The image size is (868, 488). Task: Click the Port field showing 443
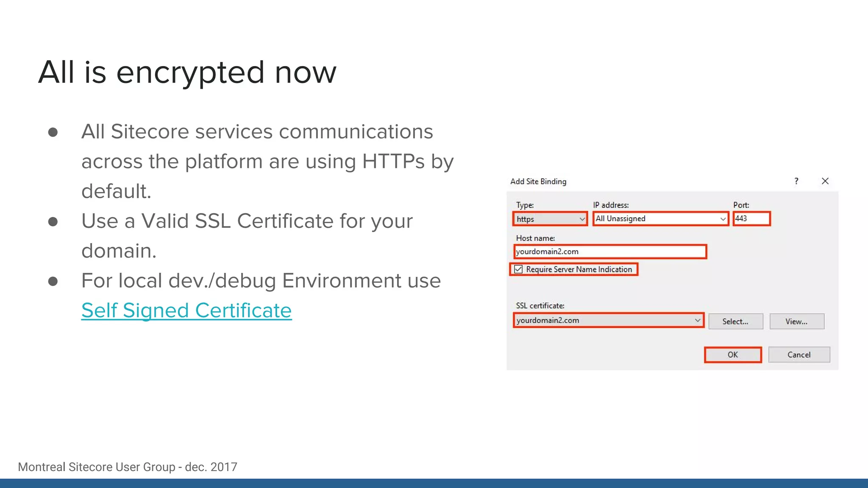[751, 219]
